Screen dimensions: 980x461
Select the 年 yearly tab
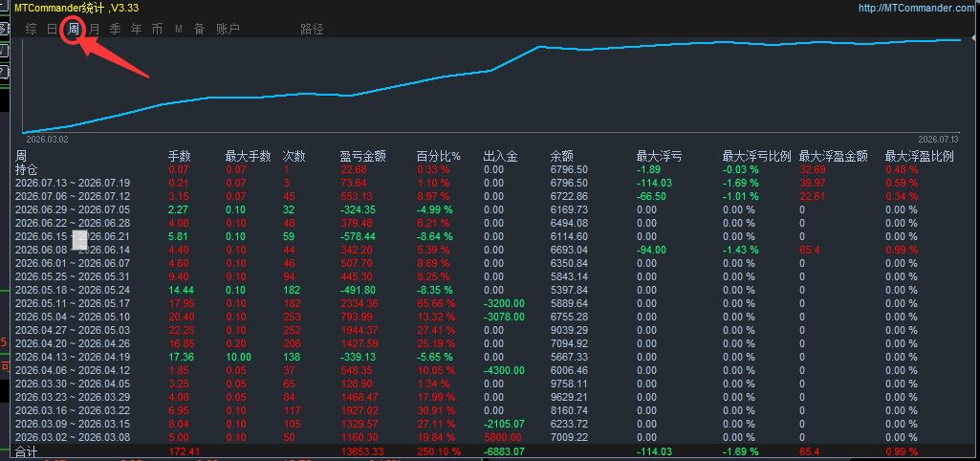pos(137,30)
